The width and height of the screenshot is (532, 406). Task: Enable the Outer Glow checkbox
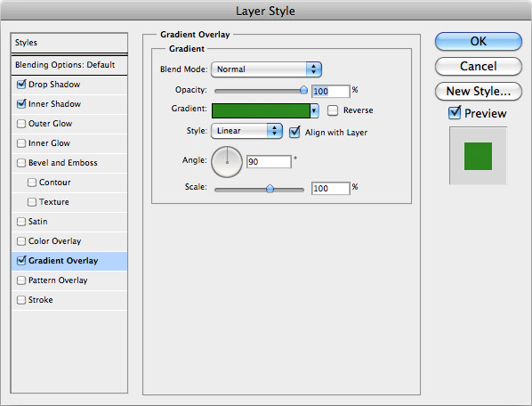click(21, 124)
